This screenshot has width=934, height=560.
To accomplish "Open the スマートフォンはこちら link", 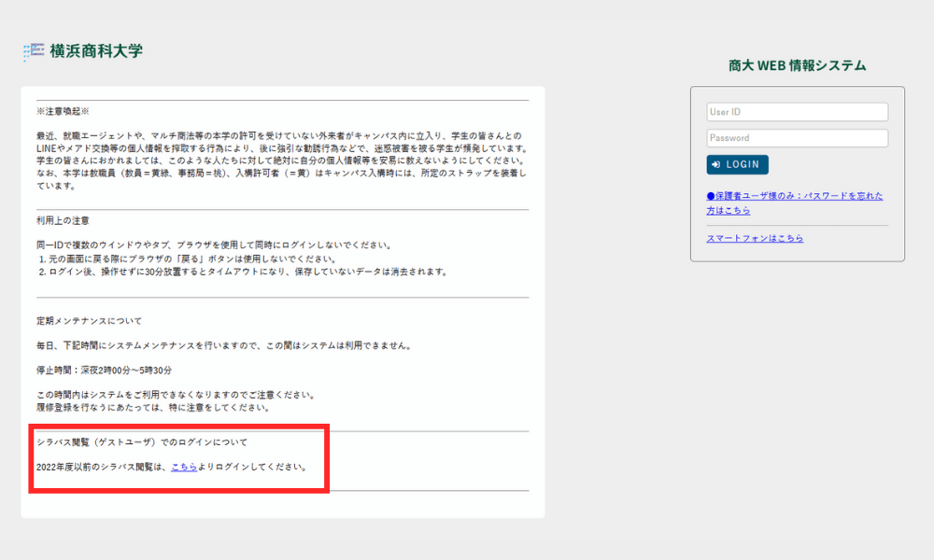I will [x=755, y=238].
